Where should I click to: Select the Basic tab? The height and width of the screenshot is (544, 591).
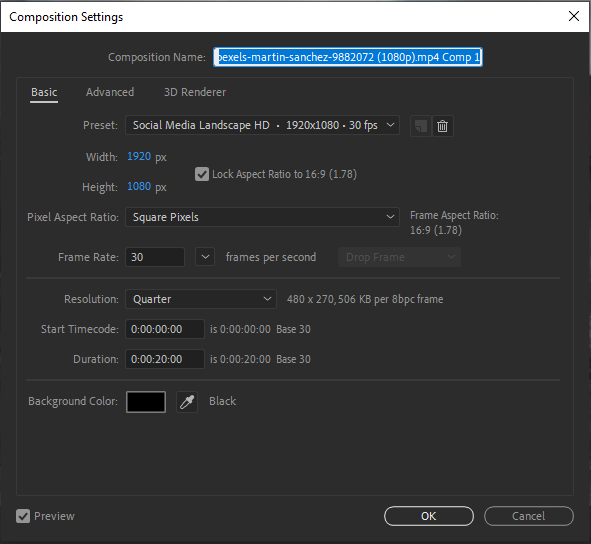[x=44, y=92]
